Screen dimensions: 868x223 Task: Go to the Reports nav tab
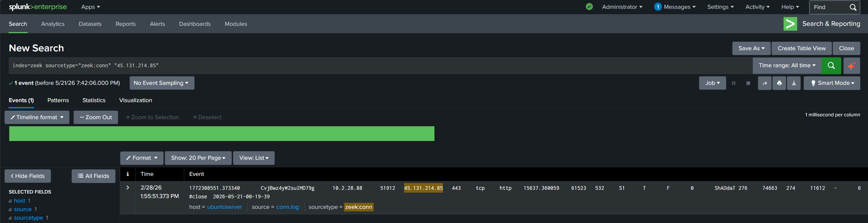pos(126,24)
